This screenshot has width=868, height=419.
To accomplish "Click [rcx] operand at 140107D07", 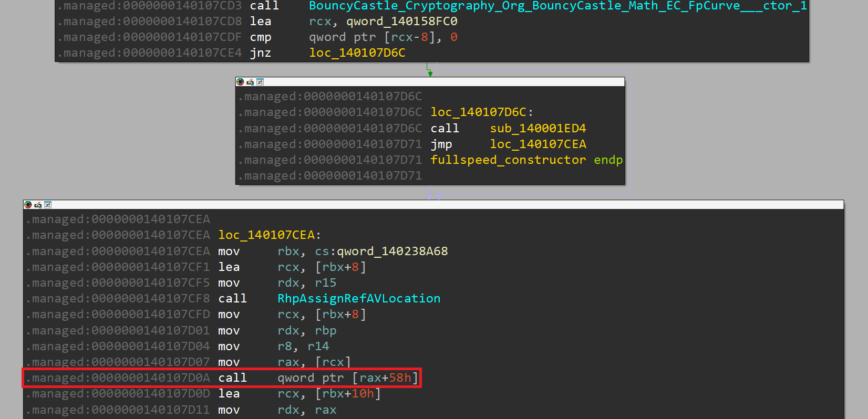I will (x=333, y=362).
